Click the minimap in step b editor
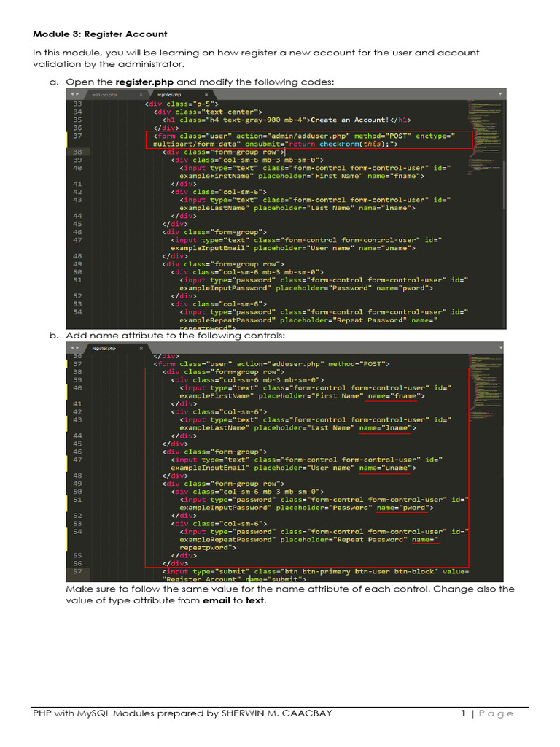This screenshot has height=747, width=560. (486, 386)
